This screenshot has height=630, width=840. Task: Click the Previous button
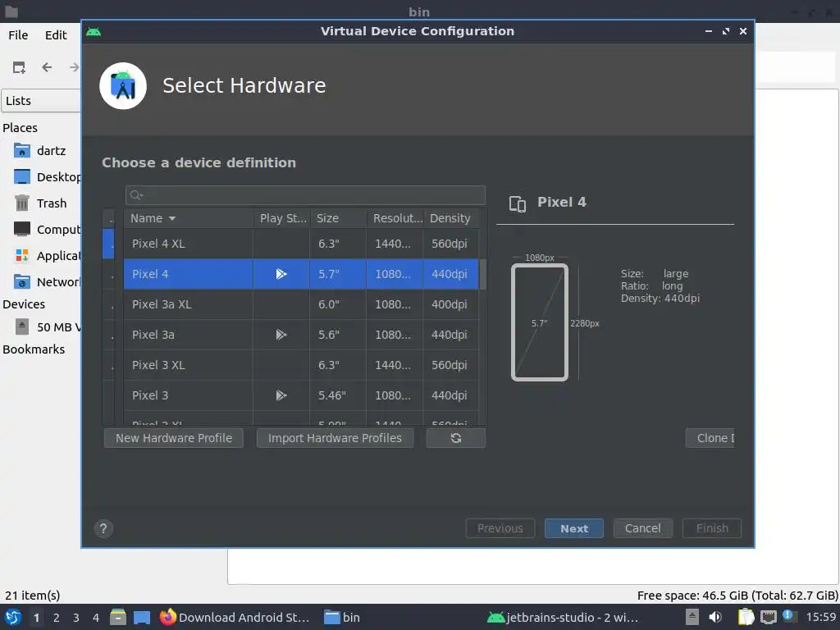click(500, 529)
